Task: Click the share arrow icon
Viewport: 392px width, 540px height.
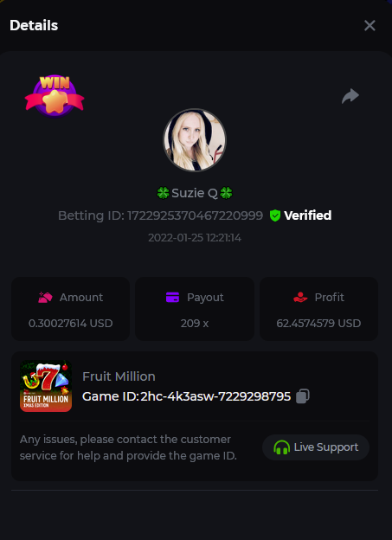Action: (350, 96)
